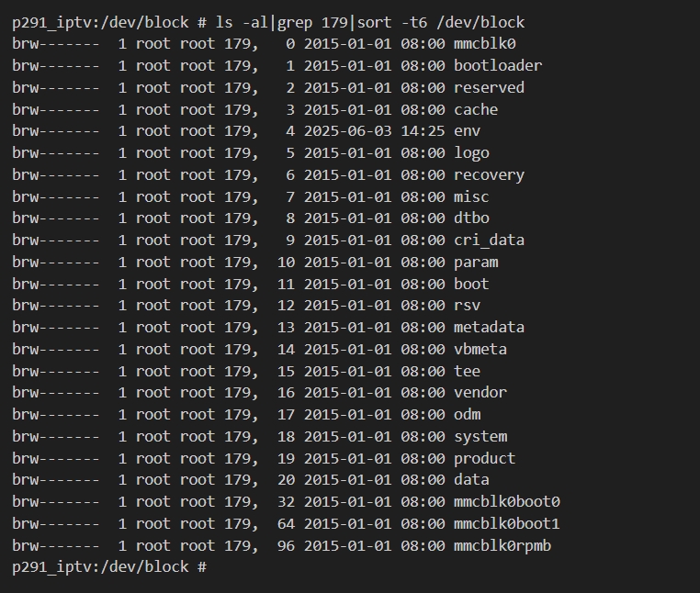This screenshot has width=700, height=593.
Task: Click the mmcblk0rpmb device name
Action: click(502, 546)
